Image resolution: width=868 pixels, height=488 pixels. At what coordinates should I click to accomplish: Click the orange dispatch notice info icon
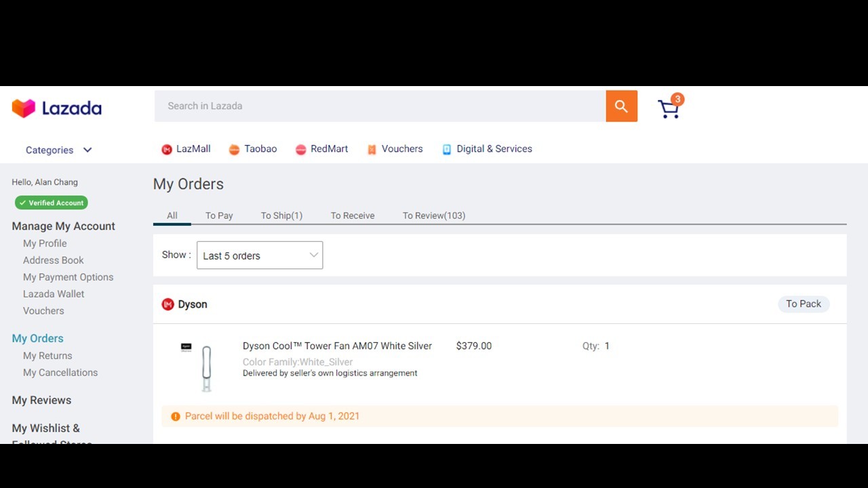[x=176, y=416]
